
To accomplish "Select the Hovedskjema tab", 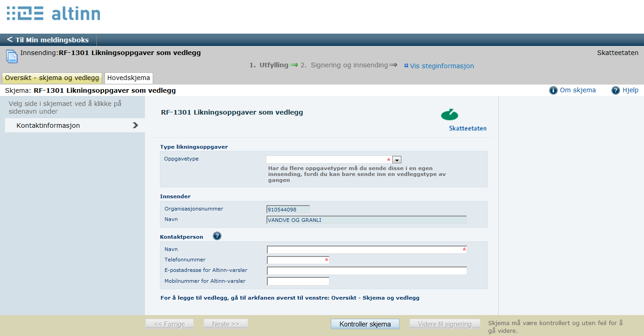I will [x=129, y=78].
